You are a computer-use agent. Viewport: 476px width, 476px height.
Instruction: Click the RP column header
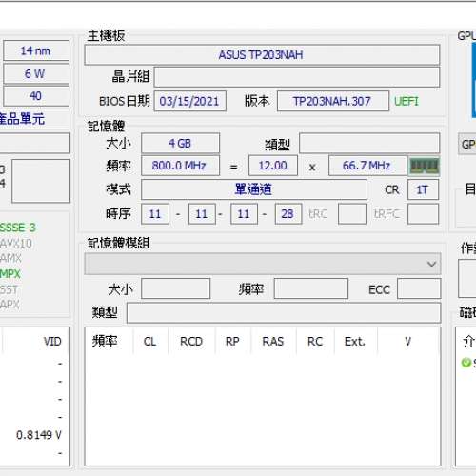[232, 342]
